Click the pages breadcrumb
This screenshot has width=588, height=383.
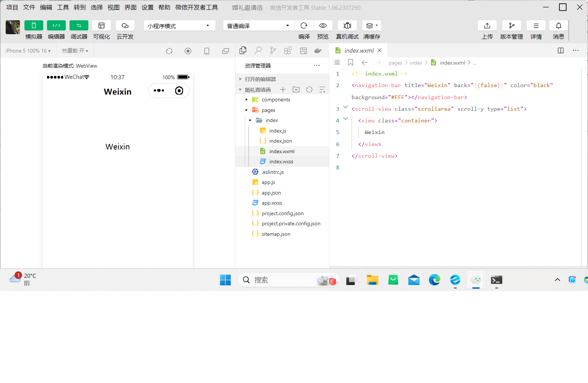tap(395, 63)
